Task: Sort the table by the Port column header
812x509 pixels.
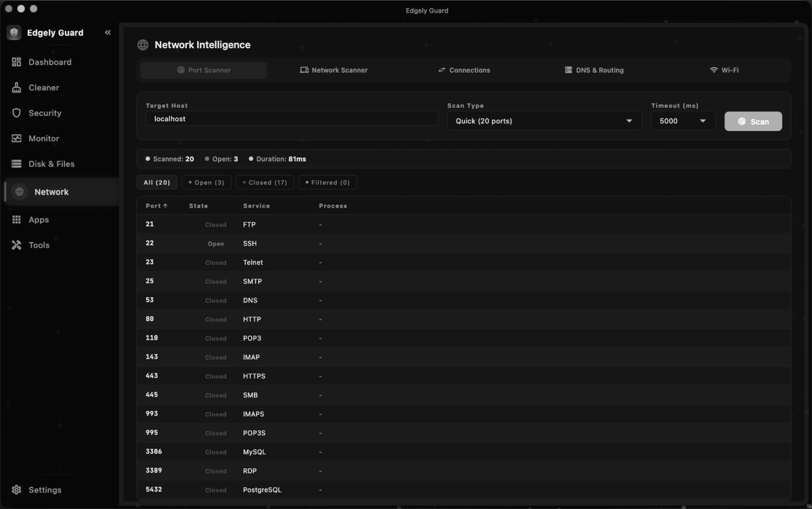Action: (157, 206)
